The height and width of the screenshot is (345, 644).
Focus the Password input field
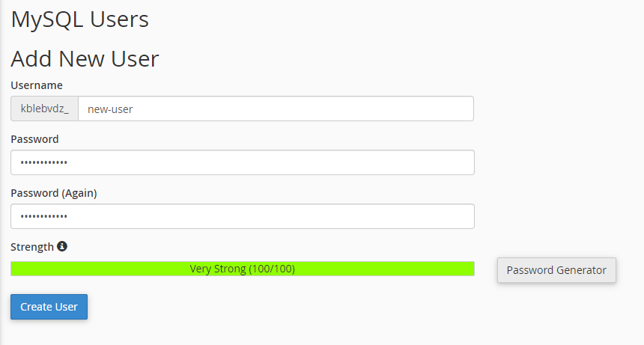pyautogui.click(x=243, y=162)
